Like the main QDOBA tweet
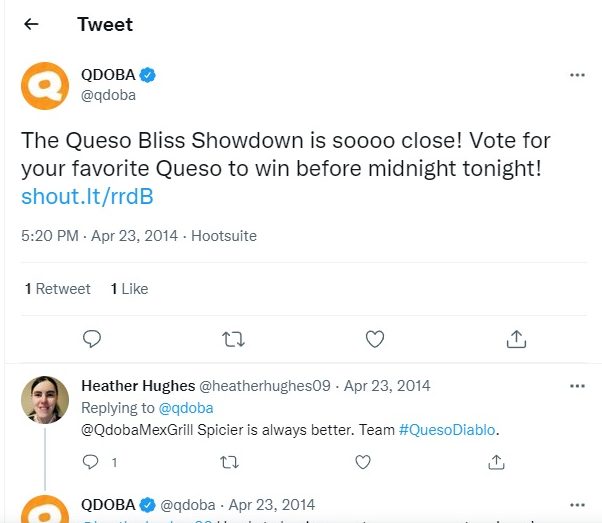Image resolution: width=602 pixels, height=523 pixels. pos(375,339)
